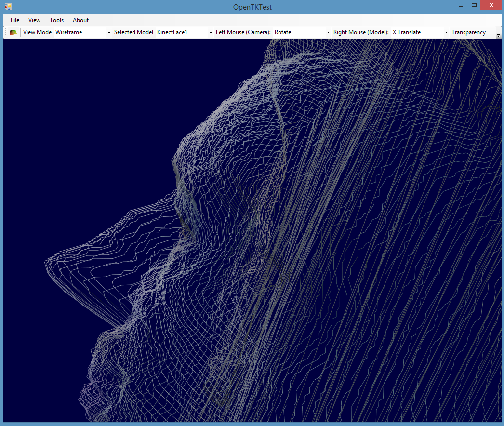Expand the Selected Model KinectFace1 dropdown
Image resolution: width=504 pixels, height=426 pixels.
tap(211, 32)
